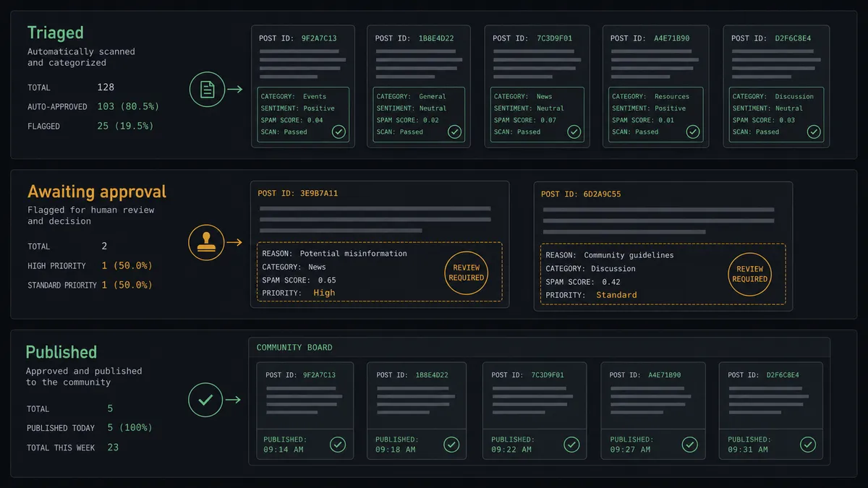Click priority value Standard
This screenshot has height=488, width=868.
(616, 295)
